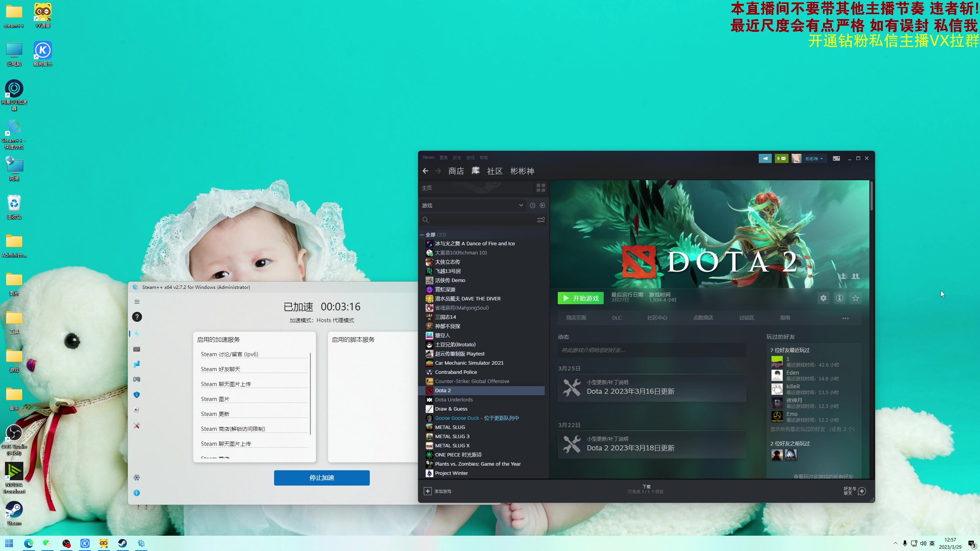This screenshot has width=980, height=551.
Task: Show Dota 2 game info icon
Action: click(x=840, y=298)
